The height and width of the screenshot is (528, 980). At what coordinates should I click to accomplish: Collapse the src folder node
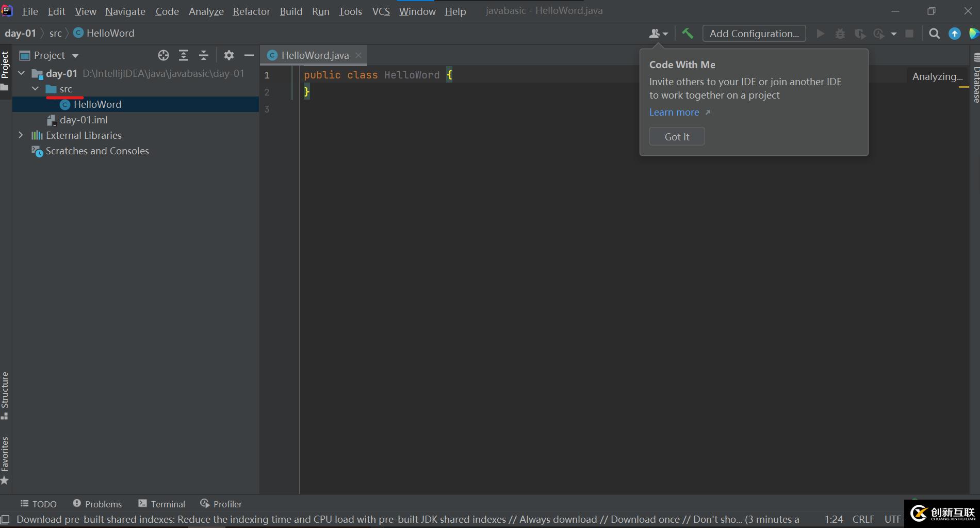click(x=35, y=89)
